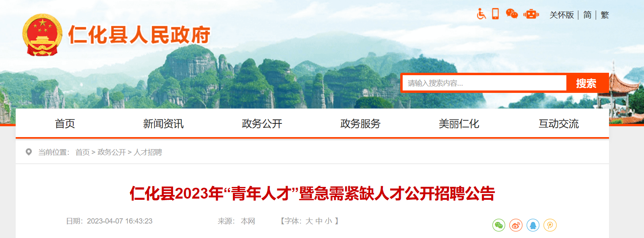The width and height of the screenshot is (644, 238).
Task: Switch to 关怀版 care mode
Action: pos(562,15)
